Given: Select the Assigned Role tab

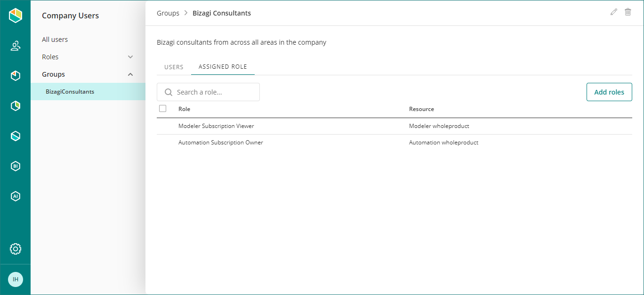Looking at the screenshot, I should pos(223,67).
